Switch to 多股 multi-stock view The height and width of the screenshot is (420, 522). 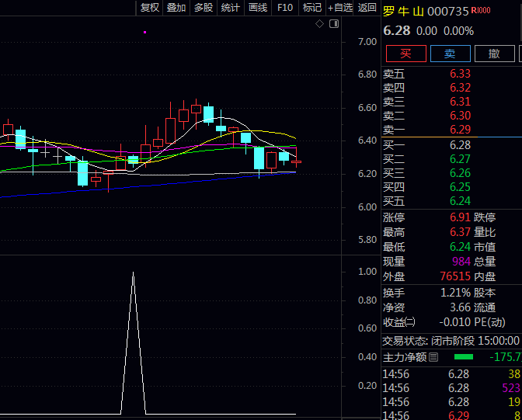pos(203,8)
